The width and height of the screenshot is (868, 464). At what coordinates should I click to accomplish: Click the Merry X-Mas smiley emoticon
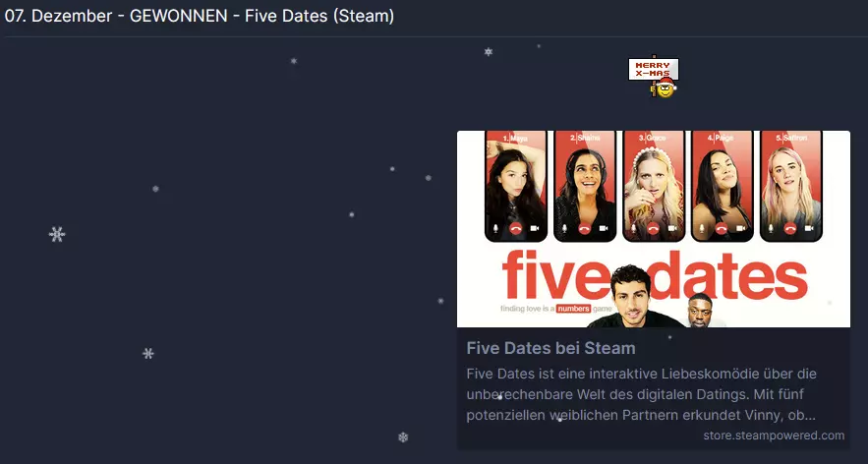[x=654, y=77]
